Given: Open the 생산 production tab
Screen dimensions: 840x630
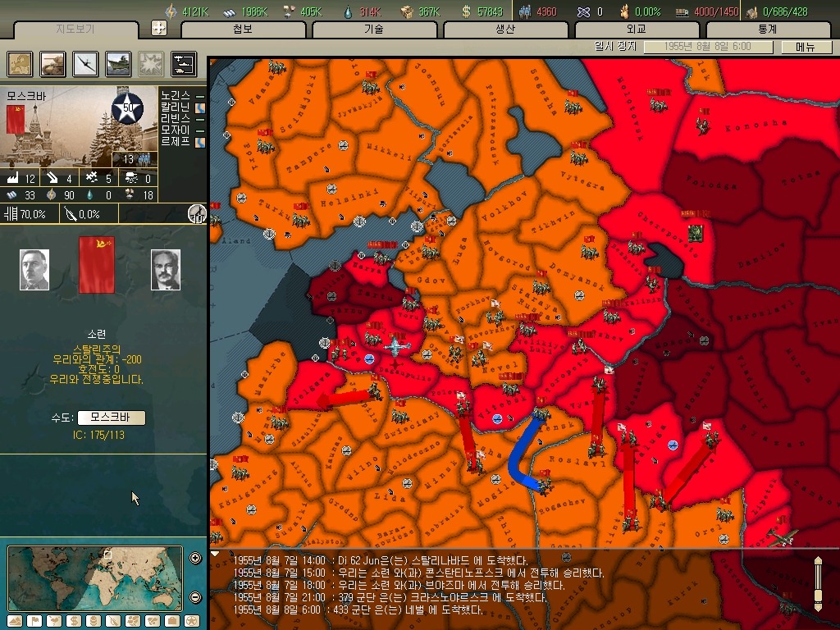Looking at the screenshot, I should (x=505, y=29).
